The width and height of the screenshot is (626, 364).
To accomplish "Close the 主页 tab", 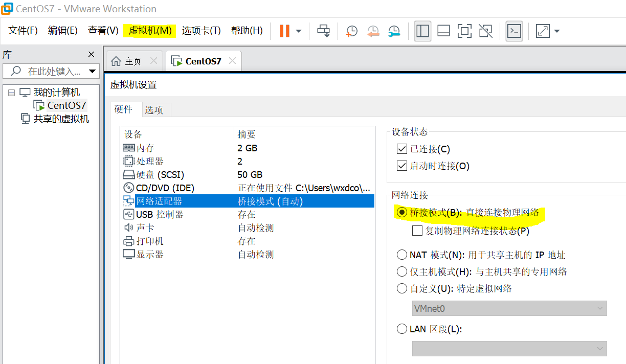I will (x=153, y=61).
